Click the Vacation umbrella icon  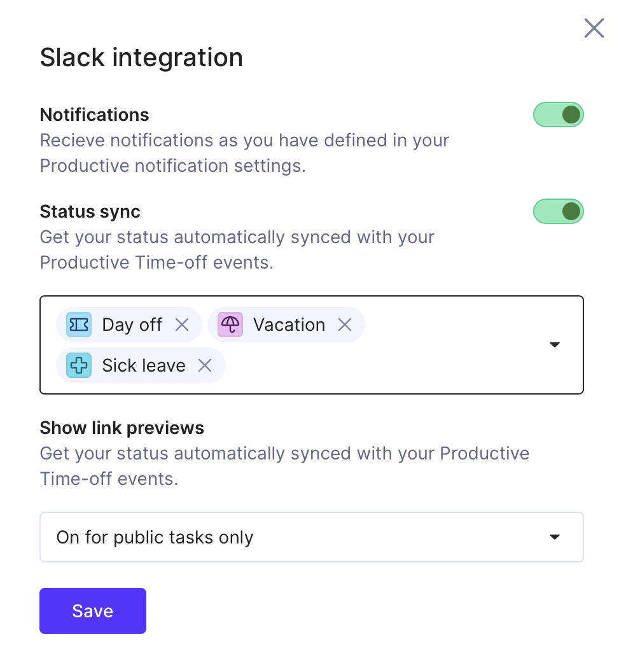tap(230, 325)
